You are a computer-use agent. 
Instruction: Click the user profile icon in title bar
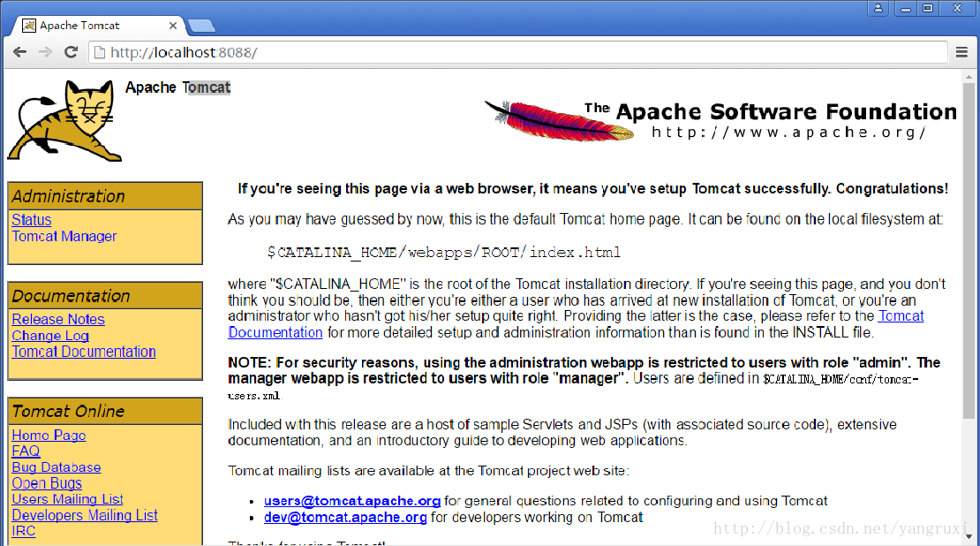878,8
